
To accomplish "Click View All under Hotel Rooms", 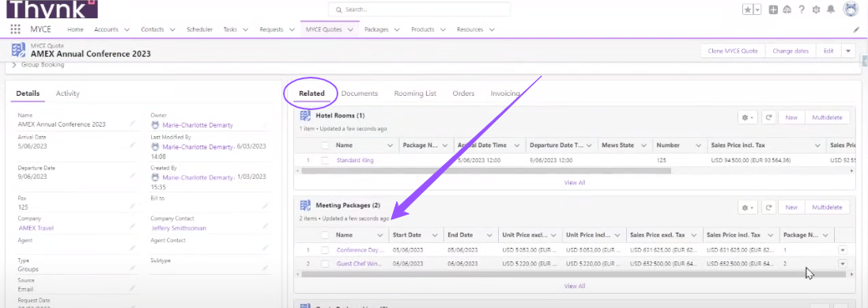I will [x=574, y=182].
